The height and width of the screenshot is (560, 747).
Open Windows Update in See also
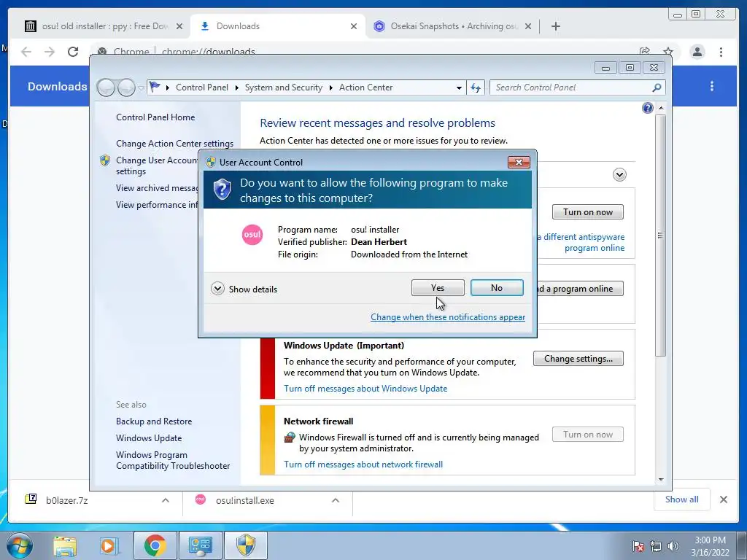click(149, 438)
